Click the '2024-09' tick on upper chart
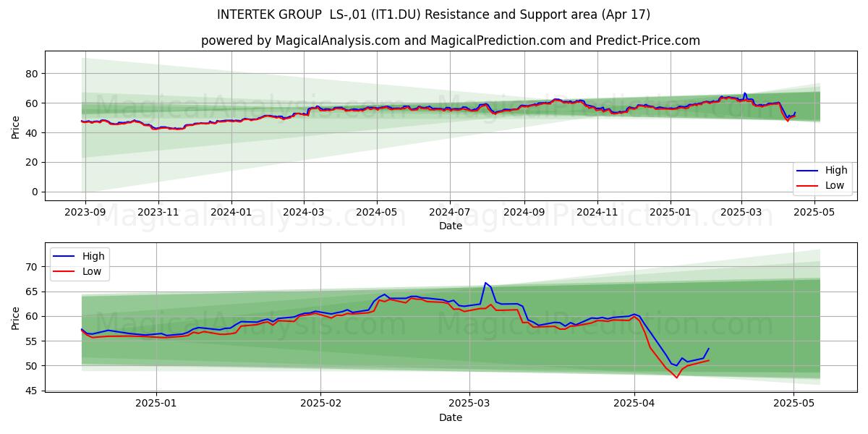The image size is (868, 434). 524,212
